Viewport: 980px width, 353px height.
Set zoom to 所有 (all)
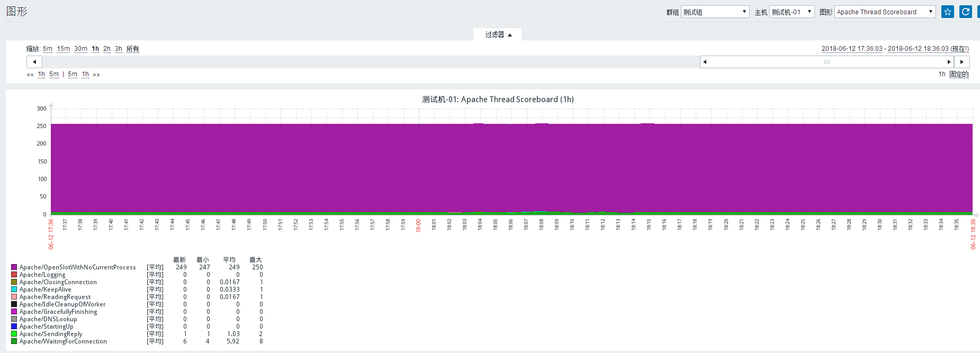[132, 49]
